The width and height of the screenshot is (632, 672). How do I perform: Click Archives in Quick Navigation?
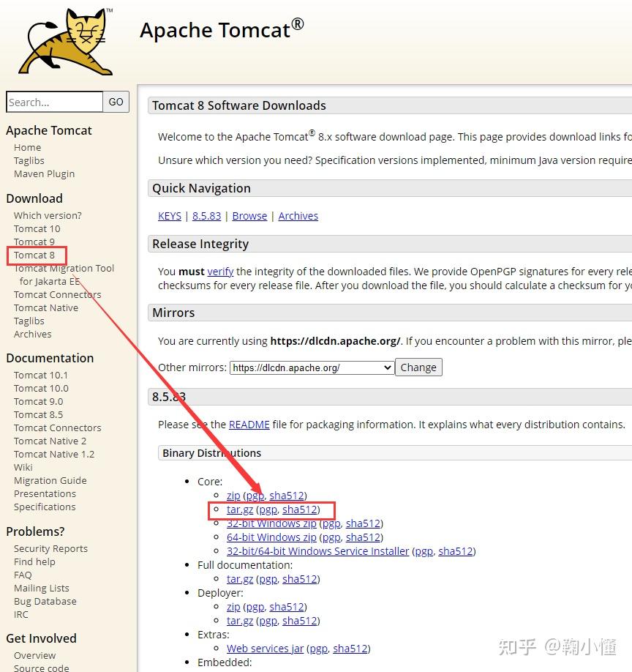click(298, 216)
